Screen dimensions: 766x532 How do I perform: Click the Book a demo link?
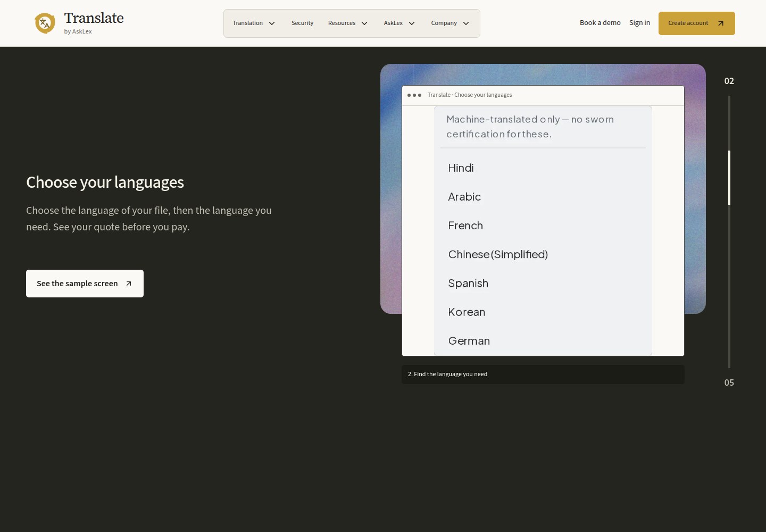tap(600, 23)
